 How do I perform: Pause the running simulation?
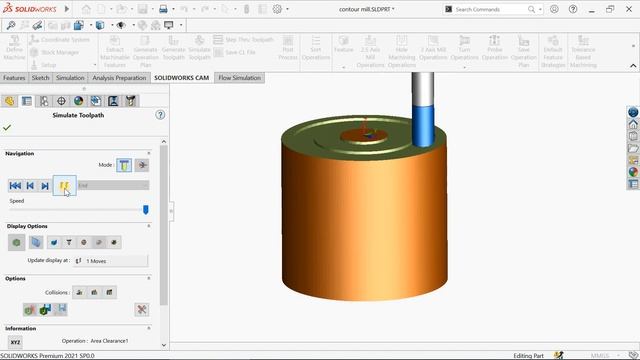tap(64, 186)
